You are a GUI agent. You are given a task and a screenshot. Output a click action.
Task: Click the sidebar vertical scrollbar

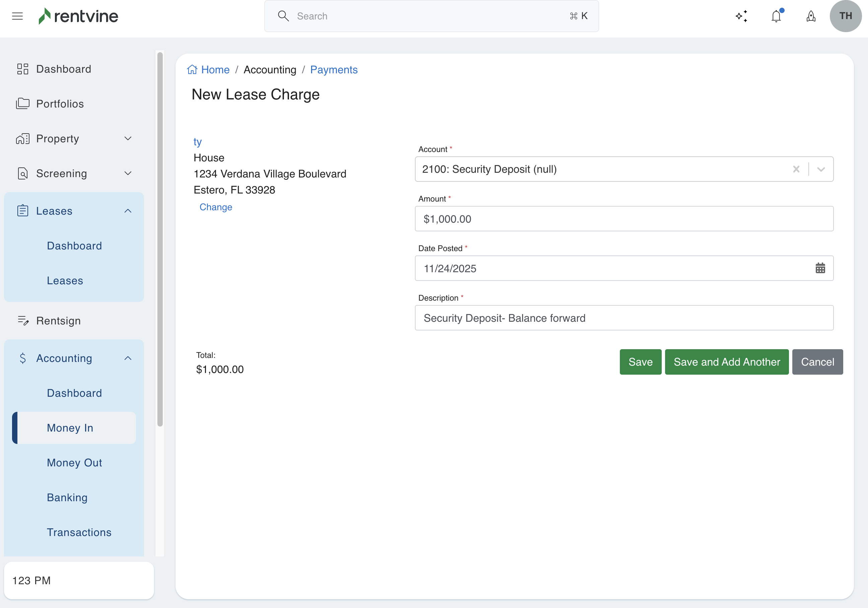point(160,239)
